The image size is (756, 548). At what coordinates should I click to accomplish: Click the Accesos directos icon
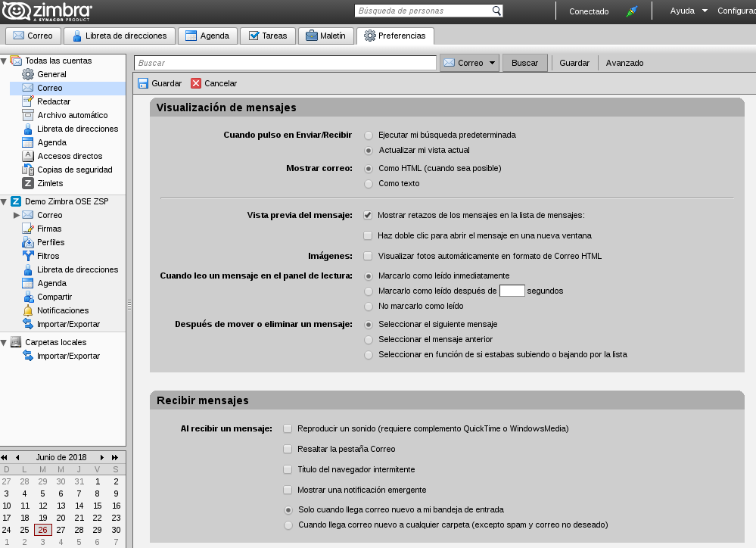click(28, 156)
